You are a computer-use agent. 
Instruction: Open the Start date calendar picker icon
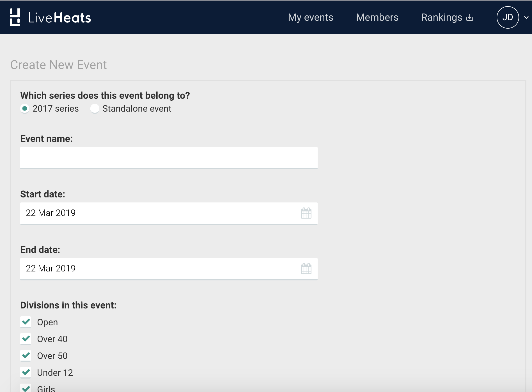[x=306, y=213]
